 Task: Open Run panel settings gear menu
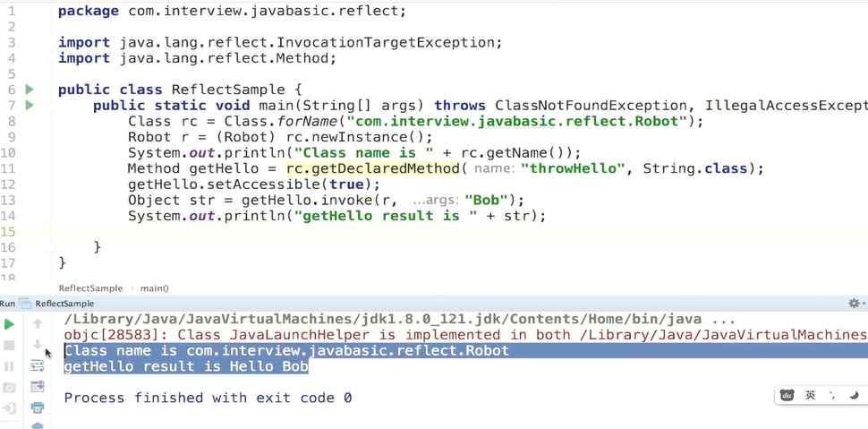855,304
